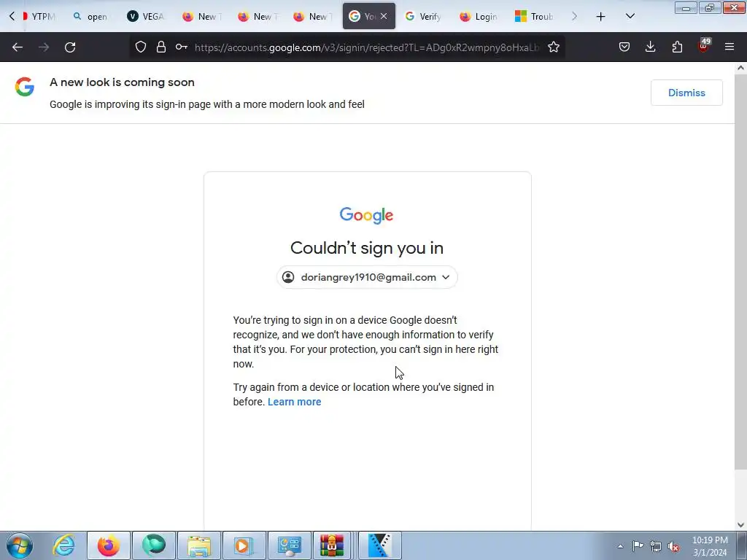Image resolution: width=747 pixels, height=560 pixels.
Task: Click the 'Couldn't sign you in' heading
Action: [x=367, y=248]
